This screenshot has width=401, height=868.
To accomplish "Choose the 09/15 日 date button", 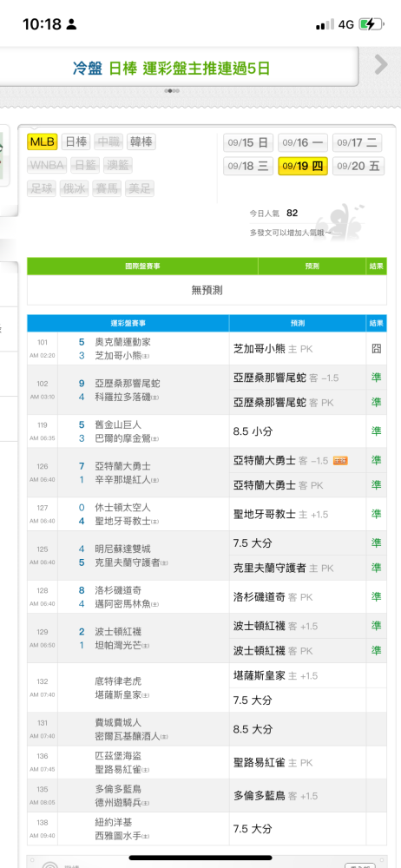I will click(248, 143).
